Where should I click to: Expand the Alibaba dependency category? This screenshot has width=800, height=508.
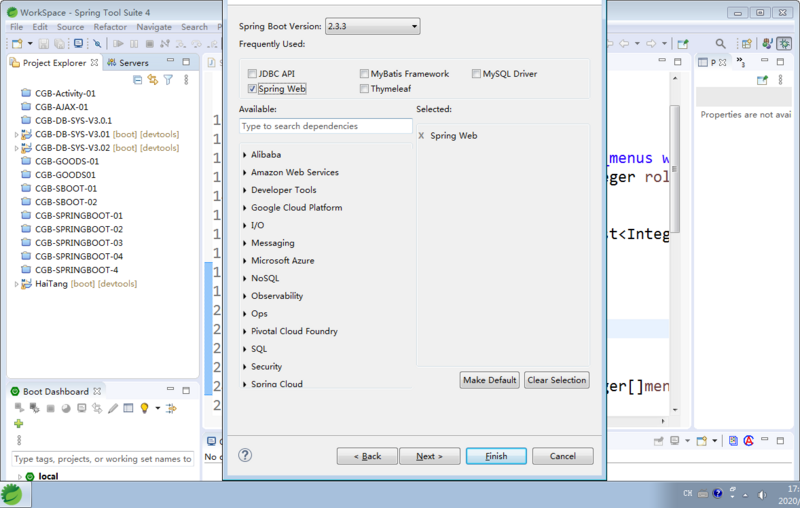[x=245, y=155]
